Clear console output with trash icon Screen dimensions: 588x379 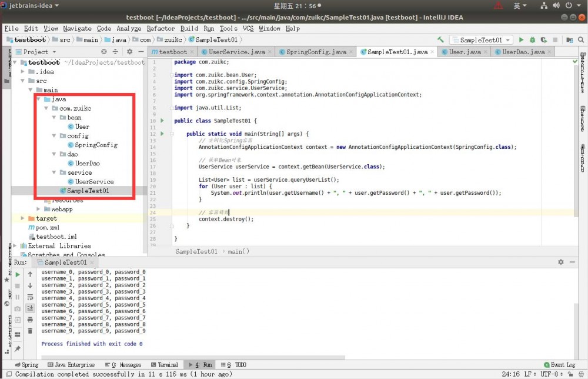pyautogui.click(x=30, y=331)
